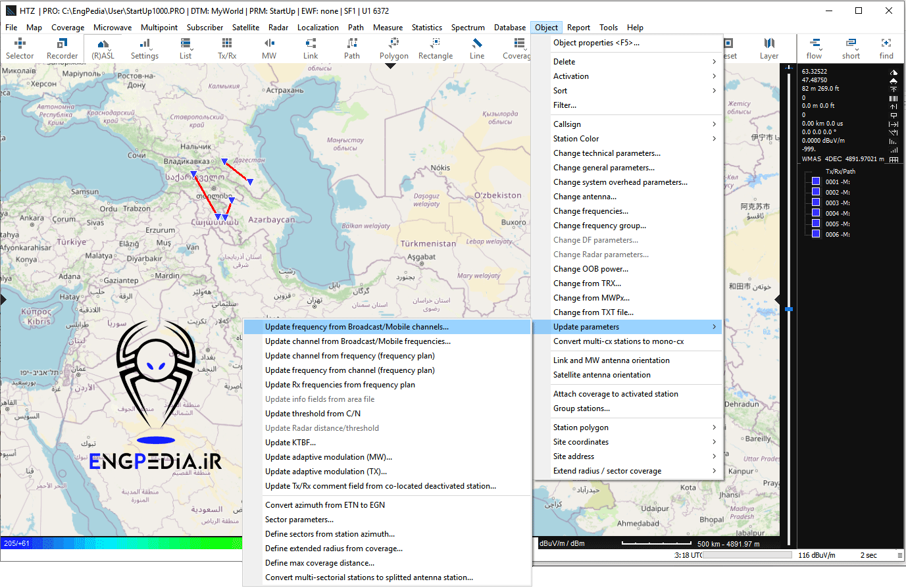Open the Spectrum menu

point(468,28)
